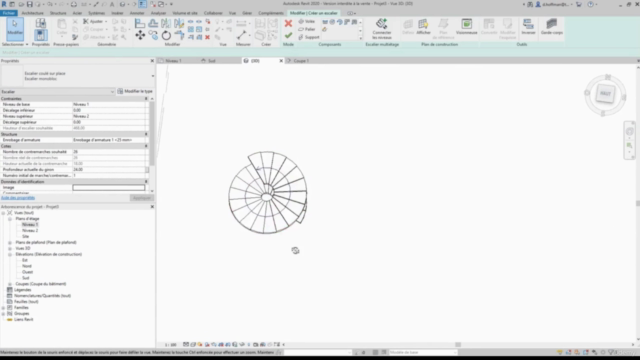This screenshot has height=360, width=640.
Task: Click the Copy tool with circles icon
Action: point(153,36)
